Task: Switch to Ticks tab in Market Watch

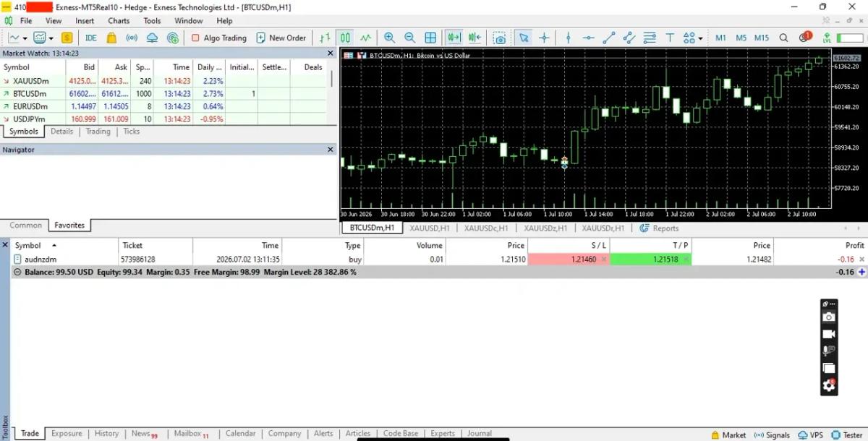Action: (x=132, y=132)
